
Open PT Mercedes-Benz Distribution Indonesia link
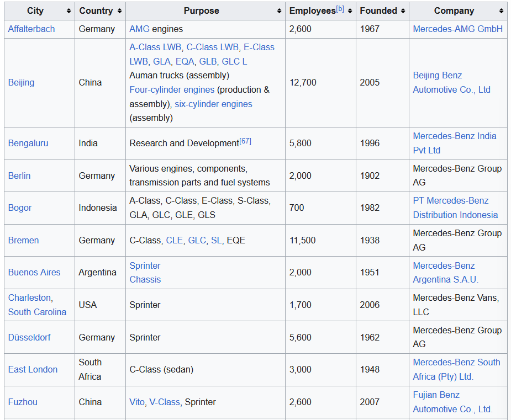[455, 208]
